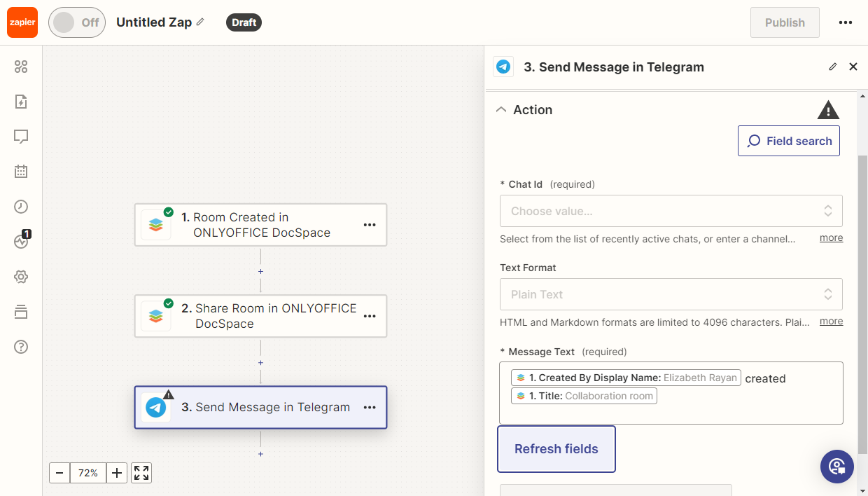Viewport: 868px width, 496px height.
Task: Open the Zap details file icon
Action: (x=21, y=102)
